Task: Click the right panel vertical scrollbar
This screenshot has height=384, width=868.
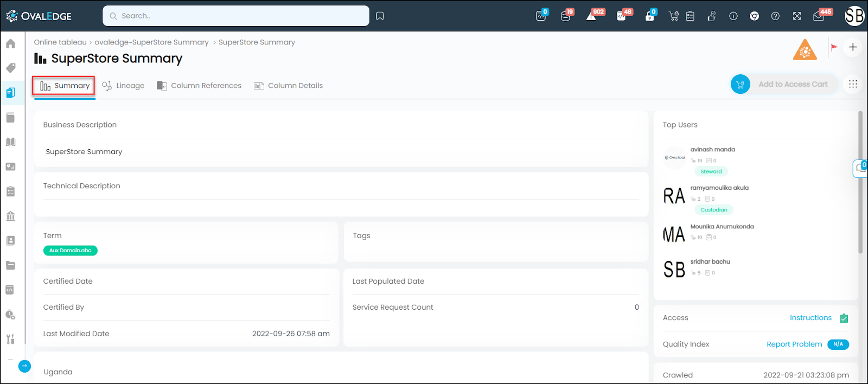Action: [x=860, y=183]
